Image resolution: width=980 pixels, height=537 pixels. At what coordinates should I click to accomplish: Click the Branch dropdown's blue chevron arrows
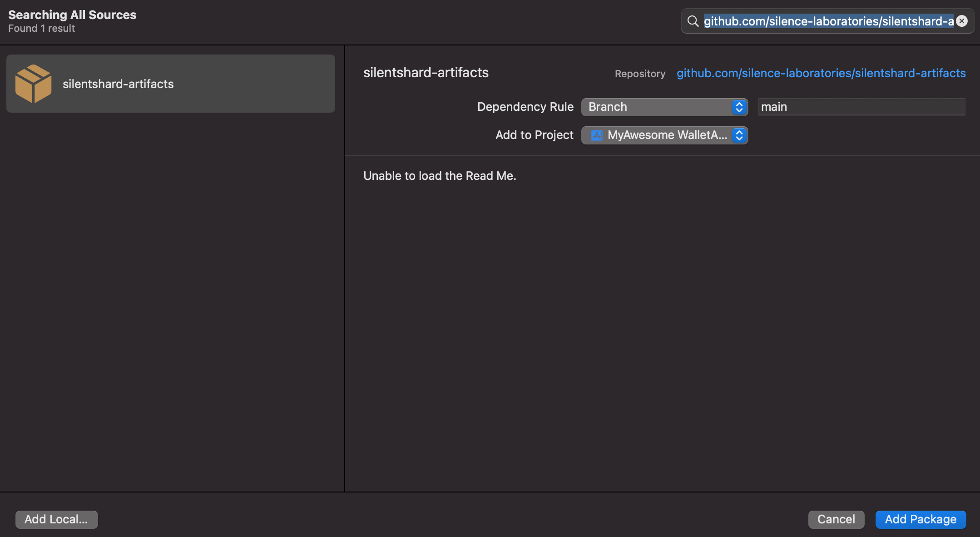[739, 107]
